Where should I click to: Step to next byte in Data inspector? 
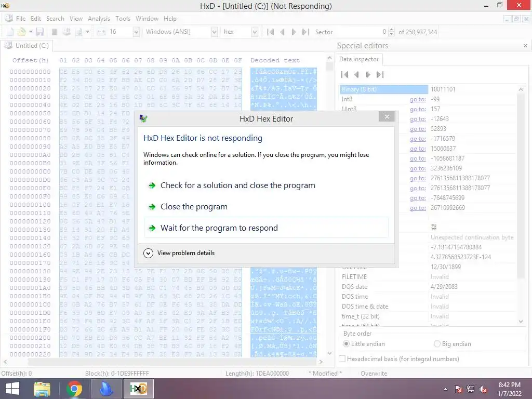click(x=368, y=75)
